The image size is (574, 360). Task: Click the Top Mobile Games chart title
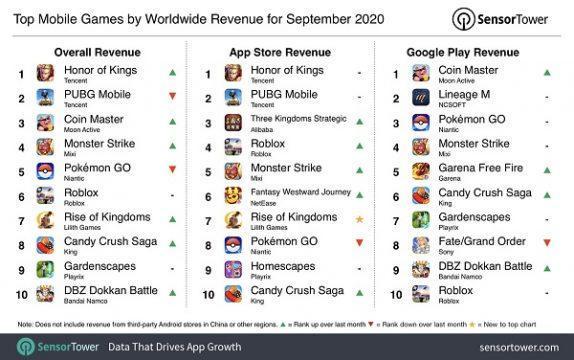click(x=199, y=19)
